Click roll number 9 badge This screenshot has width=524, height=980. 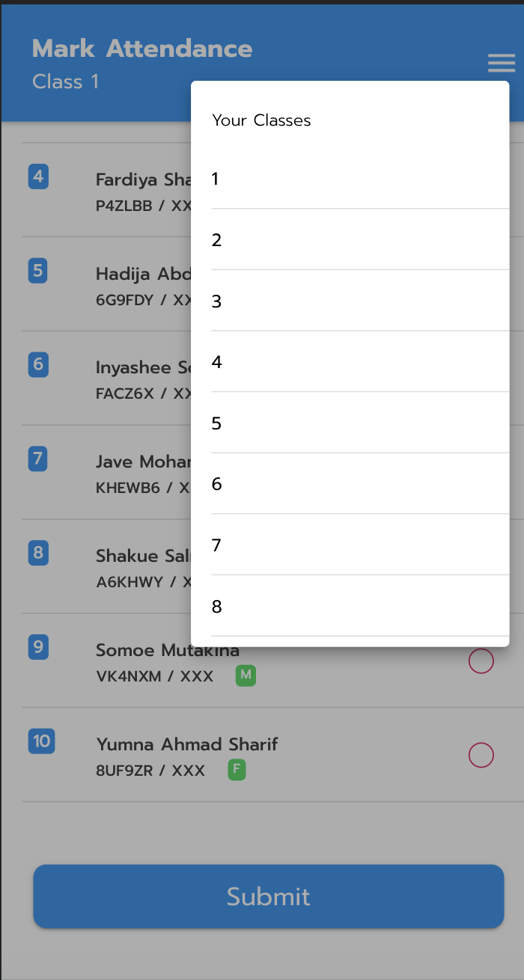point(38,647)
